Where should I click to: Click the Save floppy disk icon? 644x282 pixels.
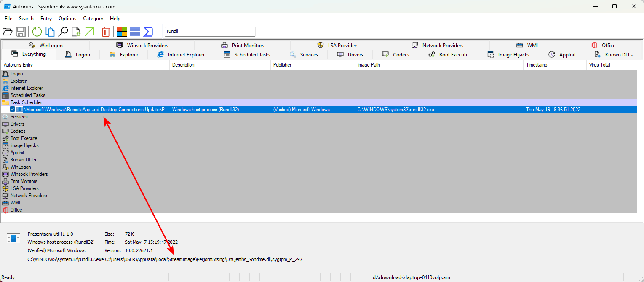coord(21,32)
